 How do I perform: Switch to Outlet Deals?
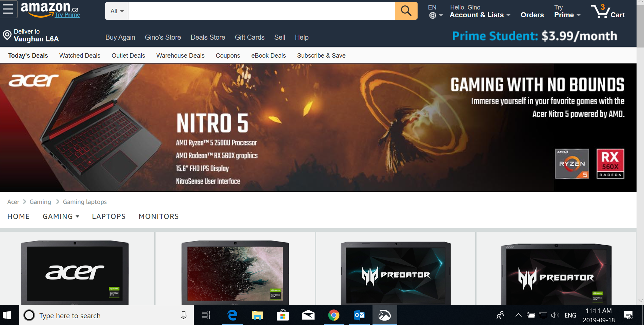point(128,56)
